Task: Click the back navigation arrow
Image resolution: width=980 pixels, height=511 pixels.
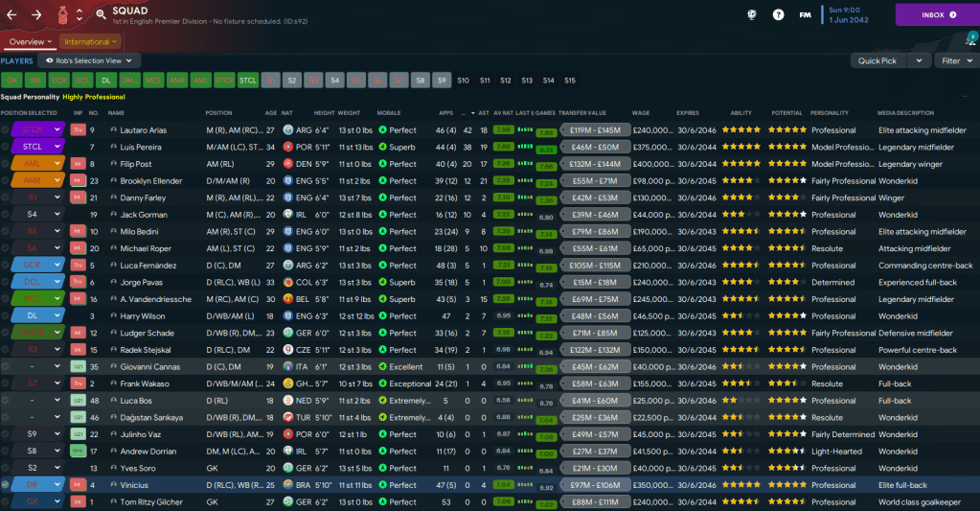Action: coord(12,15)
